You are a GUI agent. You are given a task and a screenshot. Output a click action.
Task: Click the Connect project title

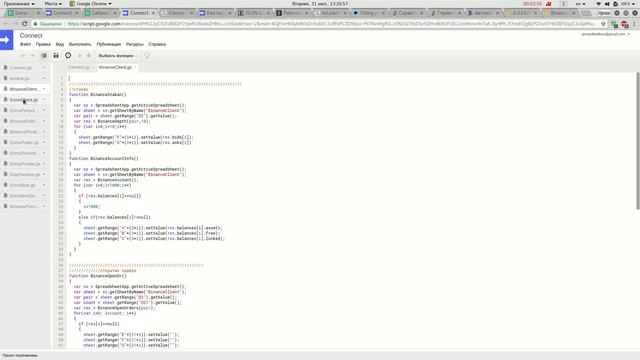[x=31, y=36]
